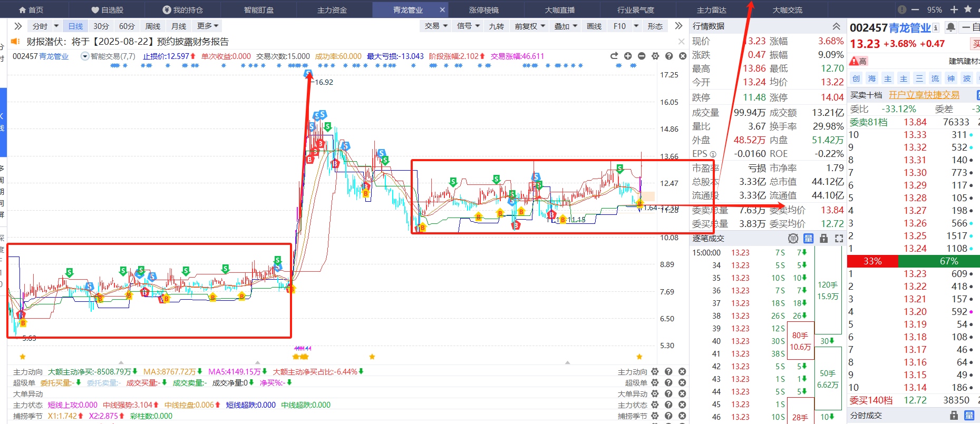Click the 形态 pattern button
Viewport: 980px width, 424px height.
point(655,26)
